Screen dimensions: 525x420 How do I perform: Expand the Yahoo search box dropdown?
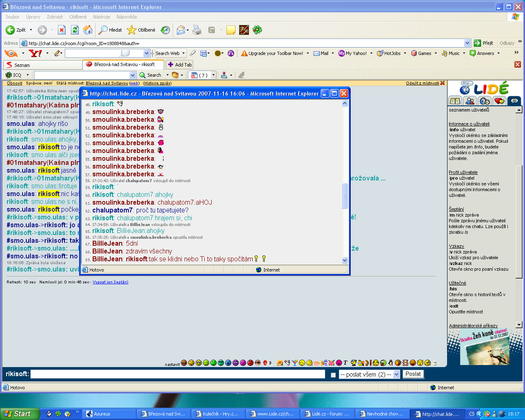pyautogui.click(x=146, y=53)
